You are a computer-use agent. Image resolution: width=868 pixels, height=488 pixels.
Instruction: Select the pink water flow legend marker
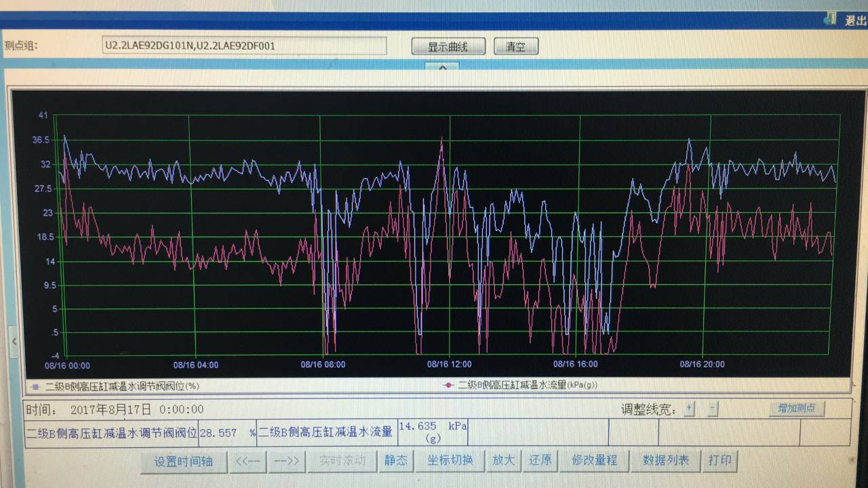(448, 385)
